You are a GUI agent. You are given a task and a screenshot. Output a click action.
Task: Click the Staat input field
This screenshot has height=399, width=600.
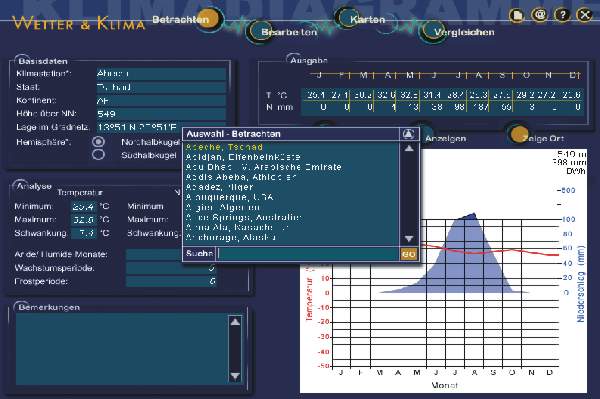[x=161, y=87]
